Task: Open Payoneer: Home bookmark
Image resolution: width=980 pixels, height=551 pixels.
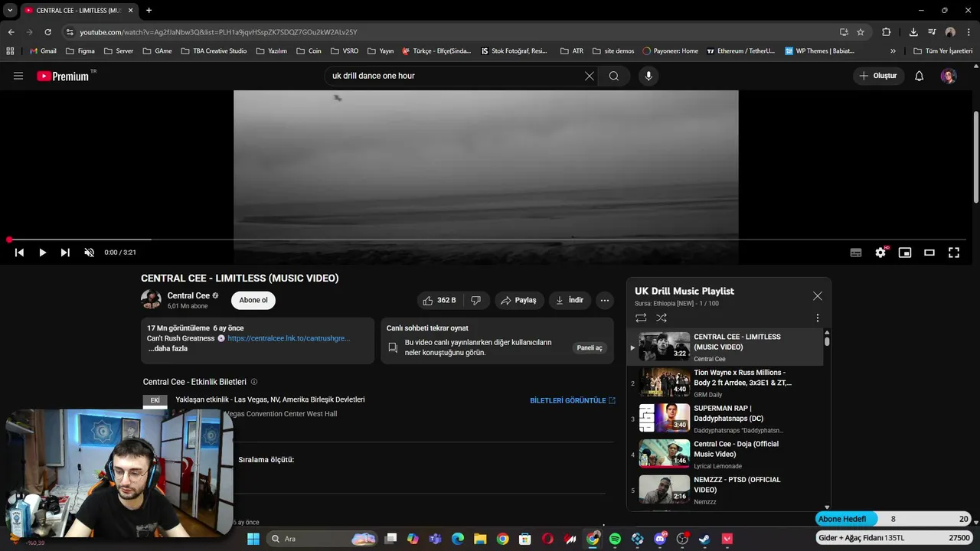Action: (x=670, y=51)
